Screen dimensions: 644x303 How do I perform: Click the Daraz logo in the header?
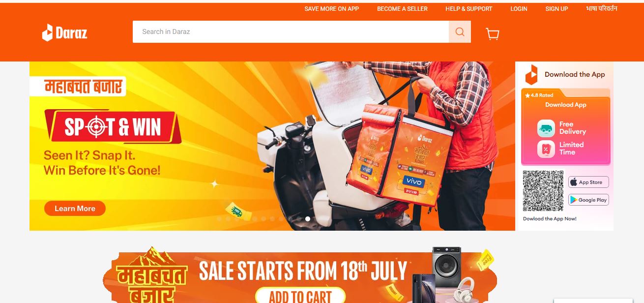pyautogui.click(x=64, y=32)
